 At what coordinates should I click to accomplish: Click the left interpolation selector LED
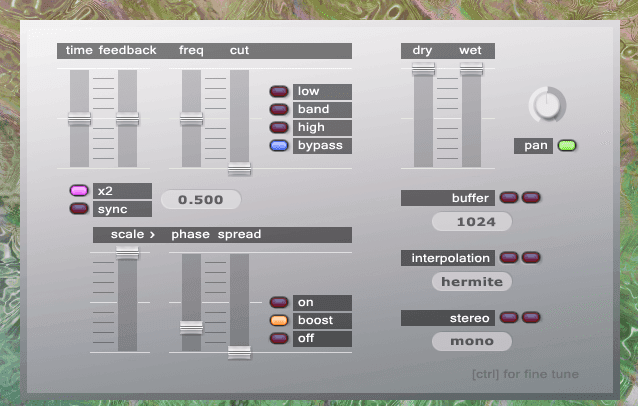point(508,258)
